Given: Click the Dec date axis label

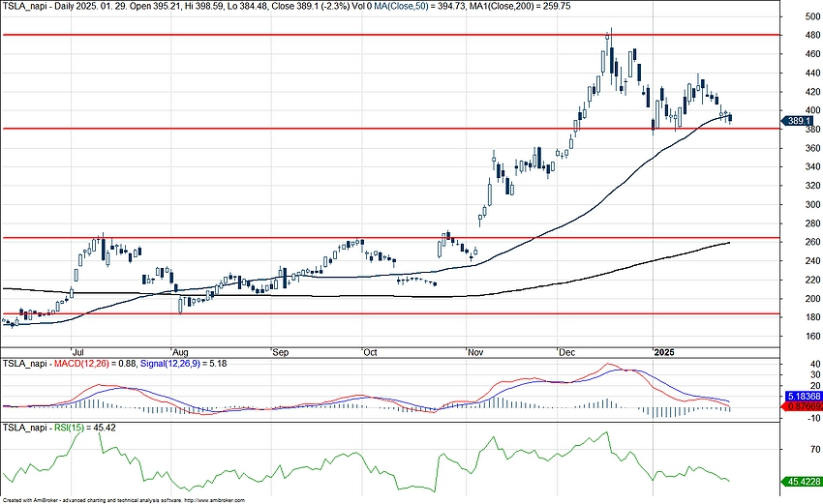Looking at the screenshot, I should pyautogui.click(x=566, y=352).
